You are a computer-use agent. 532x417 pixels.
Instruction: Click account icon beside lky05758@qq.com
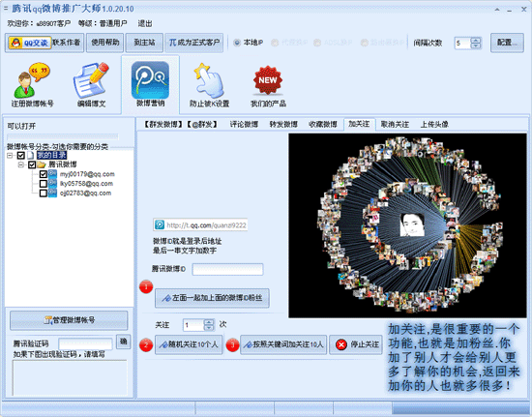coord(52,184)
